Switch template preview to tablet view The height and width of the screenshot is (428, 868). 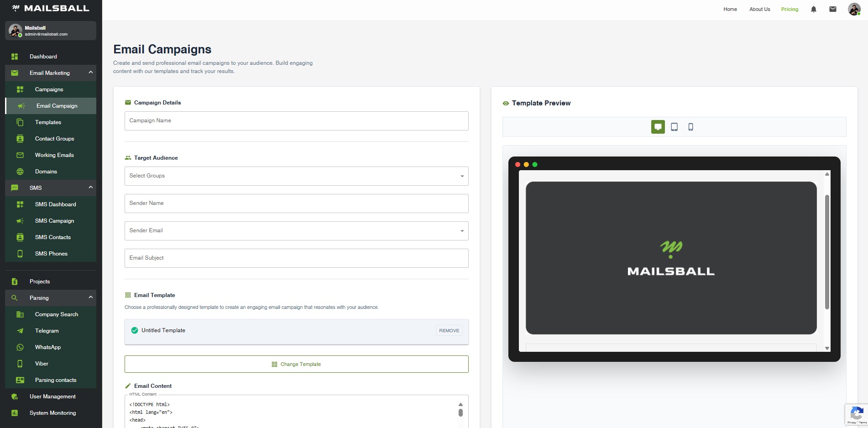click(674, 127)
